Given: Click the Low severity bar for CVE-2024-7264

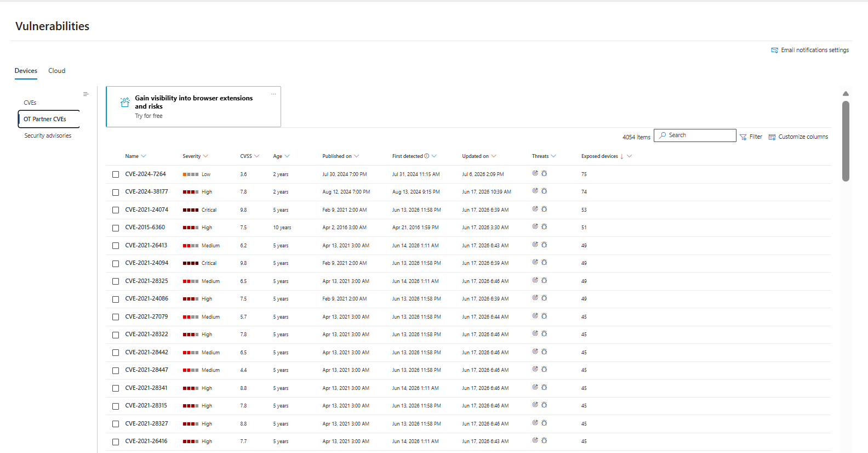Looking at the screenshot, I should click(191, 174).
